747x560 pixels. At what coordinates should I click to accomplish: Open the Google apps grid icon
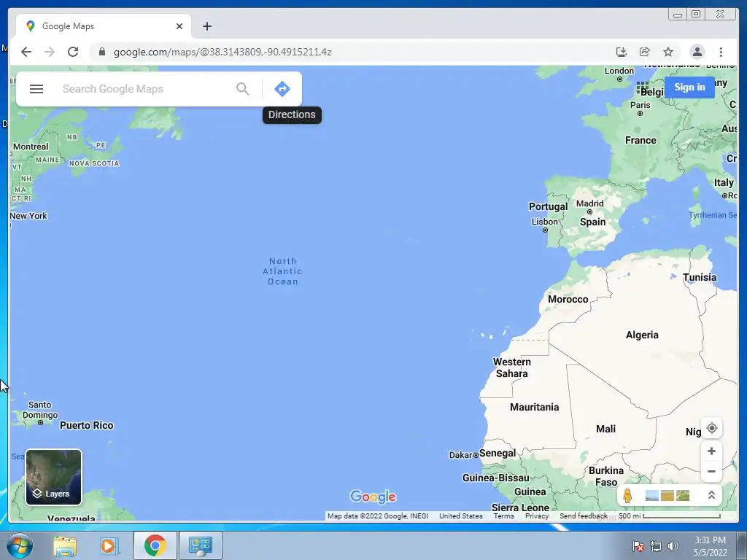pyautogui.click(x=642, y=87)
